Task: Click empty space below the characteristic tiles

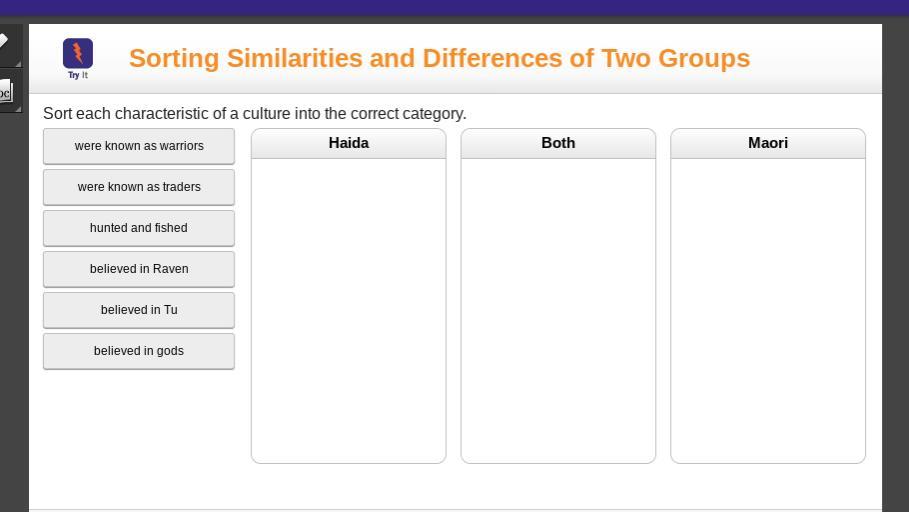Action: [139, 420]
